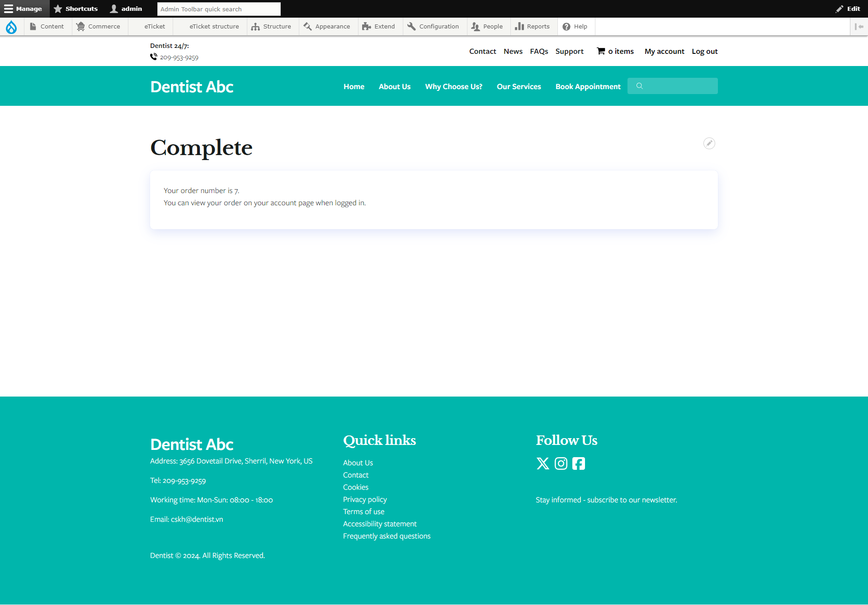Click the footer Dentist Abc logo
Viewport: 868px width, 605px height.
(x=192, y=444)
